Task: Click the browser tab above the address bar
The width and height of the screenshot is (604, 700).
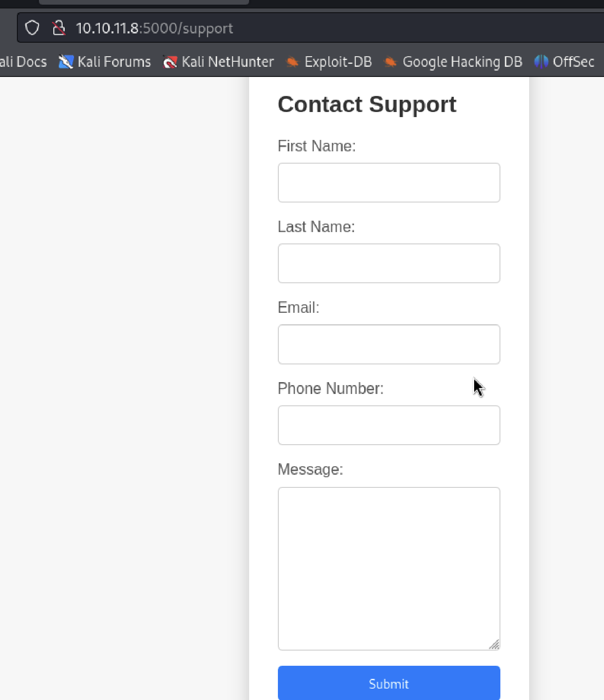Action: click(144, 2)
